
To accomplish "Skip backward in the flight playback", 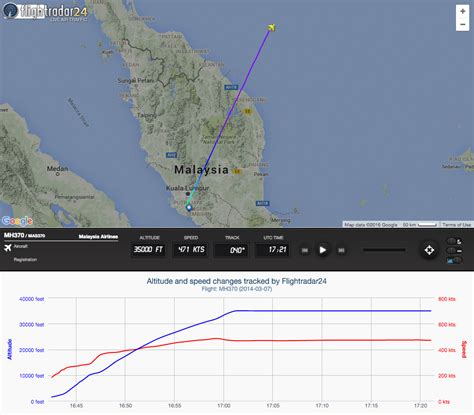I will [x=305, y=250].
